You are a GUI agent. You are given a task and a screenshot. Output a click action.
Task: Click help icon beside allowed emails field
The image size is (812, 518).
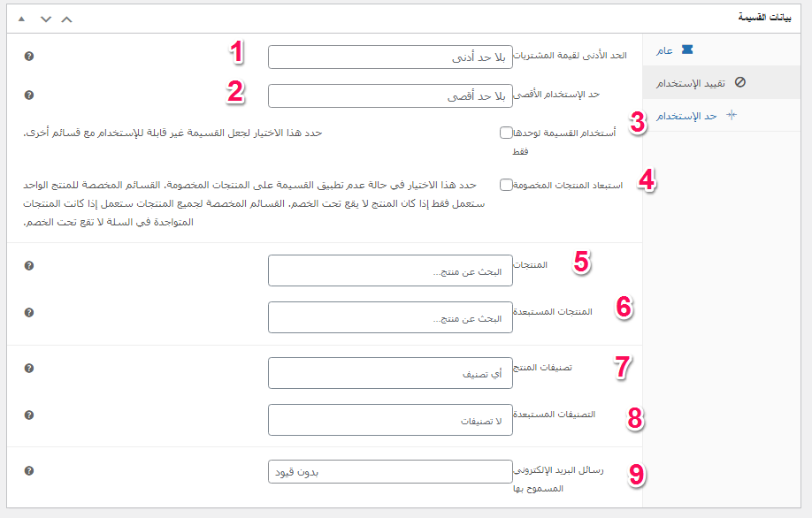pos(29,471)
